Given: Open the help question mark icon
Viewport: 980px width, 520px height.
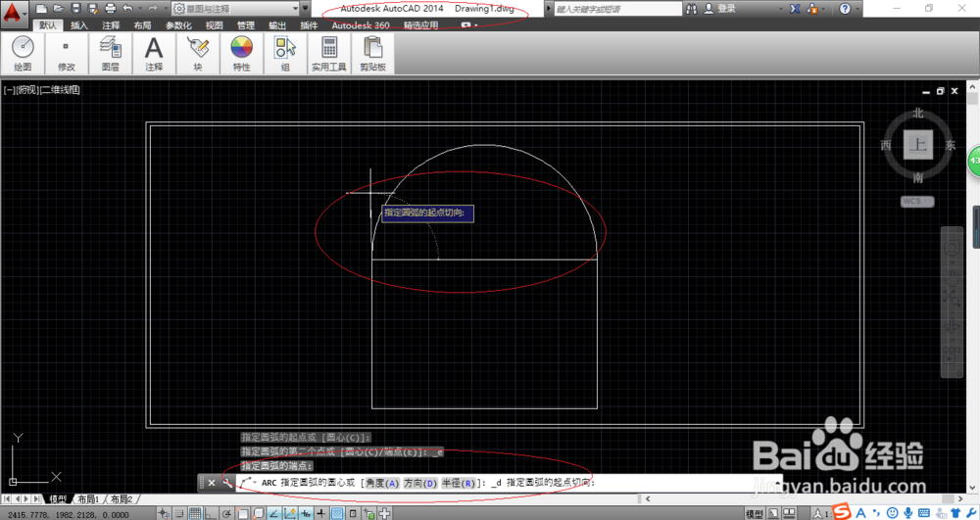Looking at the screenshot, I should pos(845,9).
